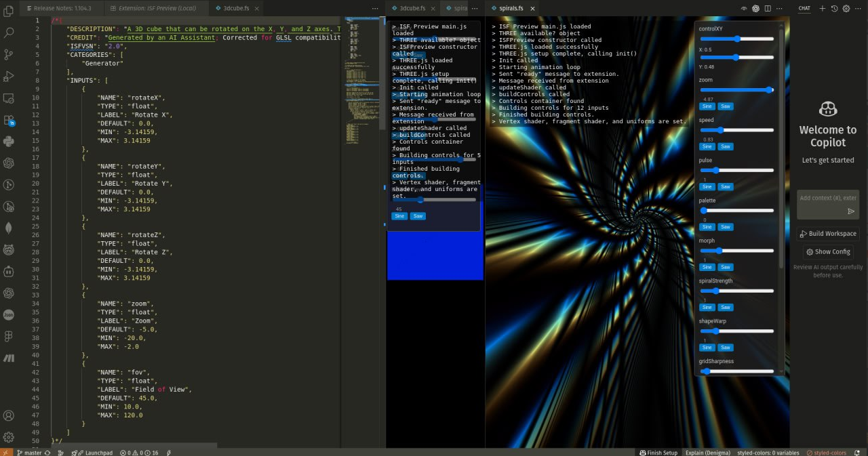Open Search in the activity bar
Viewport: 868px width, 456px height.
[9, 32]
